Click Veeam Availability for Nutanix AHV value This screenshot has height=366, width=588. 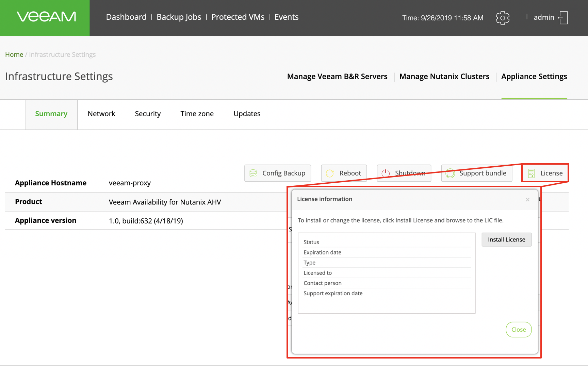coord(165,202)
